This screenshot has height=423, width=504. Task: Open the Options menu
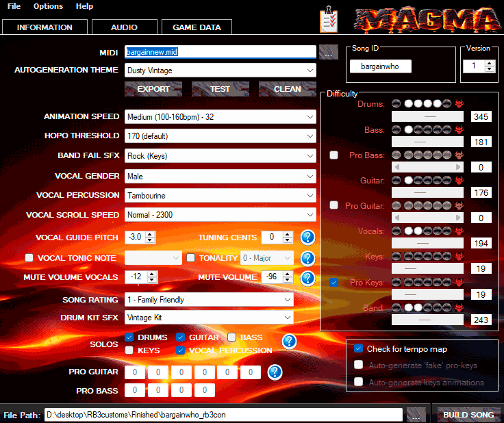[48, 6]
